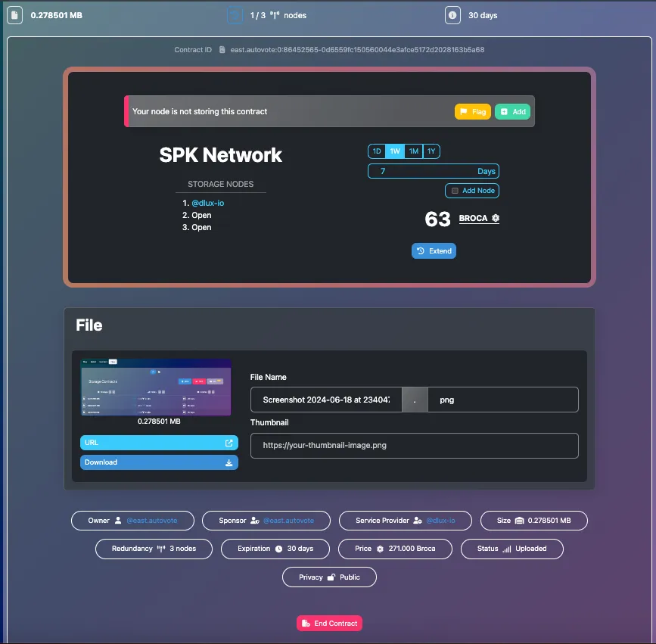Click the png extension field
The width and height of the screenshot is (656, 644).
[x=503, y=400]
